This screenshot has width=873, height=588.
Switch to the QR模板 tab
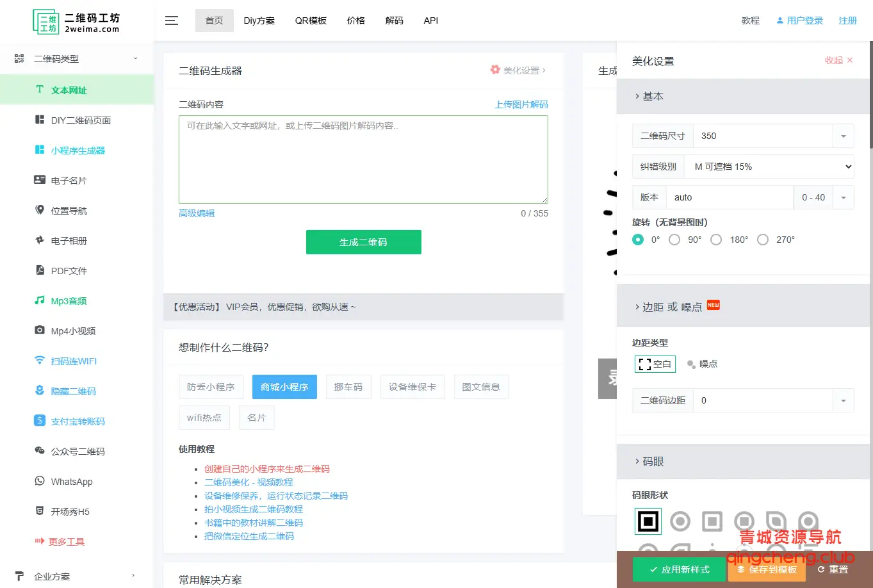coord(311,20)
